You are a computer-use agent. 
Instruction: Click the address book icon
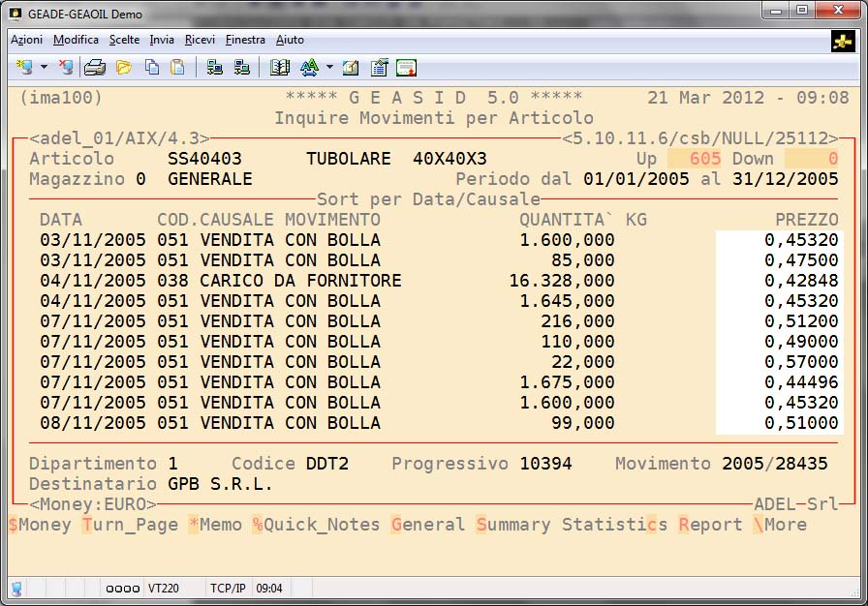coord(280,68)
